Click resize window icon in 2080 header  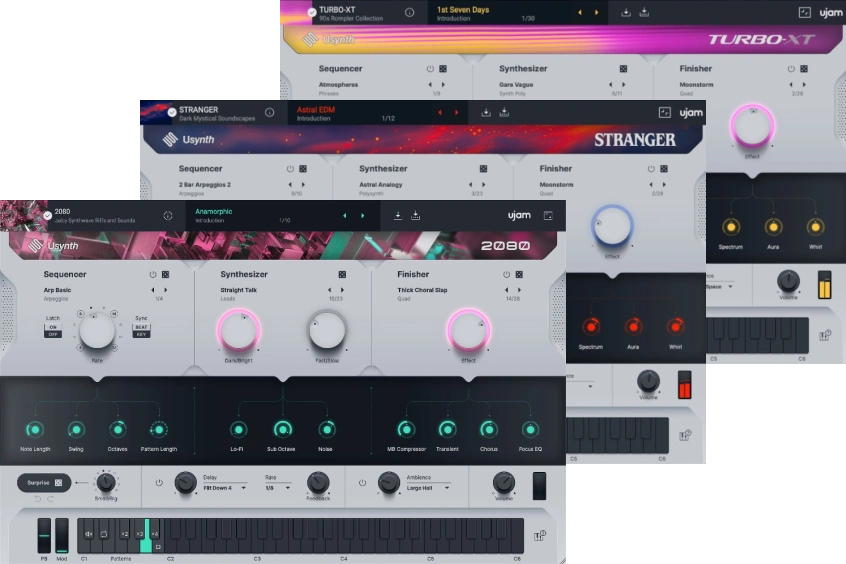coord(548,215)
